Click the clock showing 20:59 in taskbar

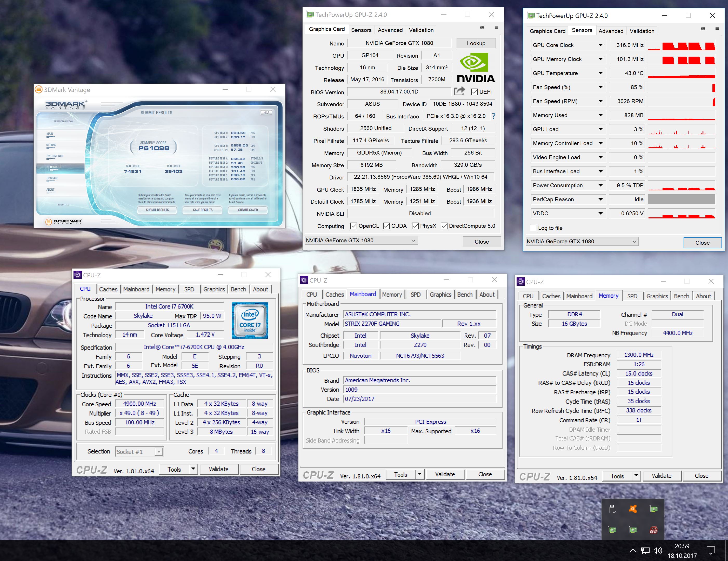pyautogui.click(x=682, y=546)
